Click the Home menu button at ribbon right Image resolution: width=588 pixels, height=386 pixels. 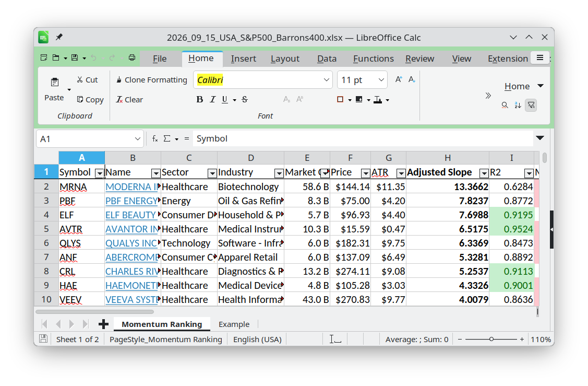pos(524,86)
